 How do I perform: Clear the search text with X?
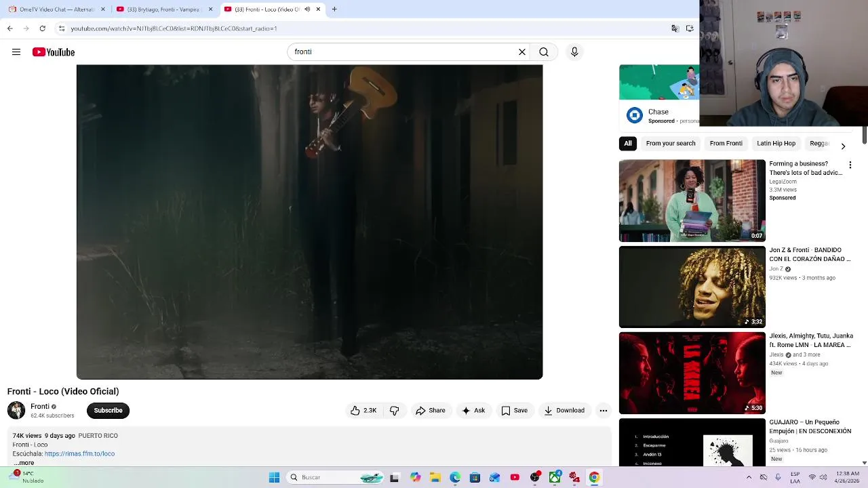click(x=522, y=52)
